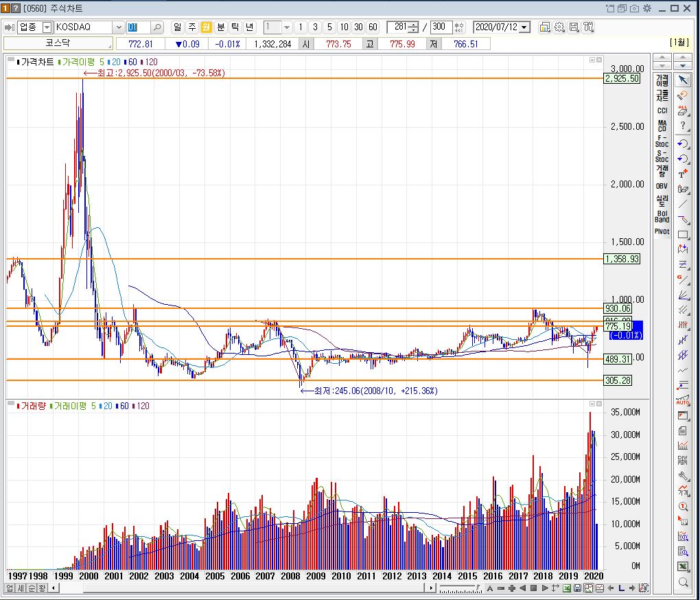700x600 pixels.
Task: Add 가격이평 indicator from side list
Action: click(x=662, y=81)
